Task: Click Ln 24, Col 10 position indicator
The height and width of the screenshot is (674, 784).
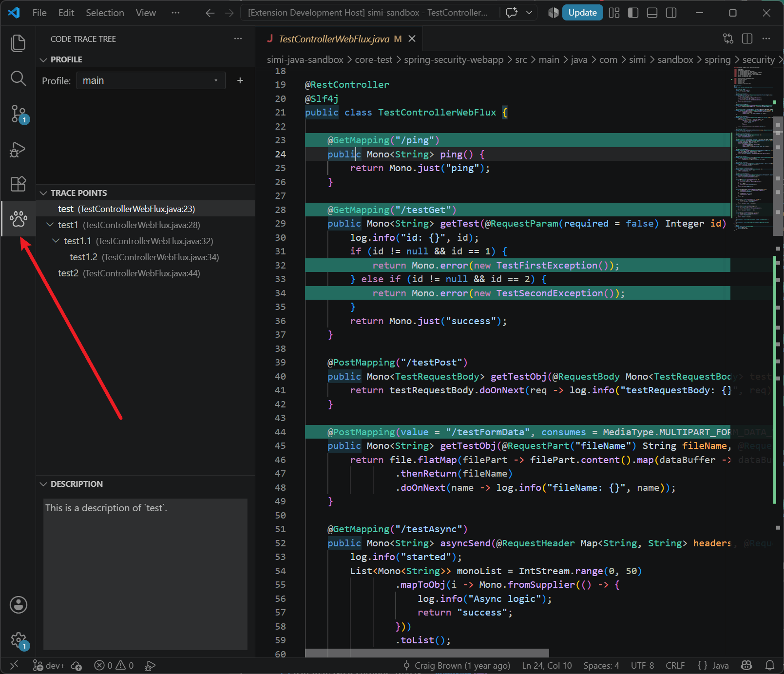Action: 547,665
